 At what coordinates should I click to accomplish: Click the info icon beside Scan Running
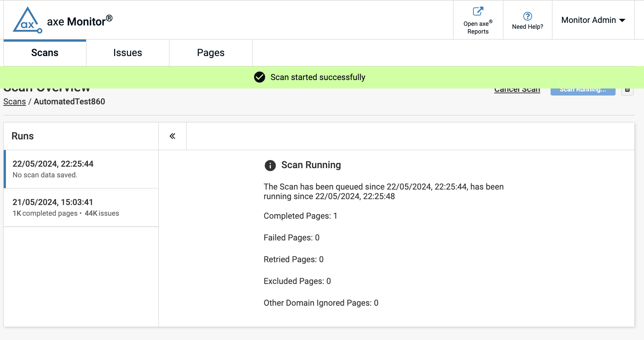click(x=270, y=166)
